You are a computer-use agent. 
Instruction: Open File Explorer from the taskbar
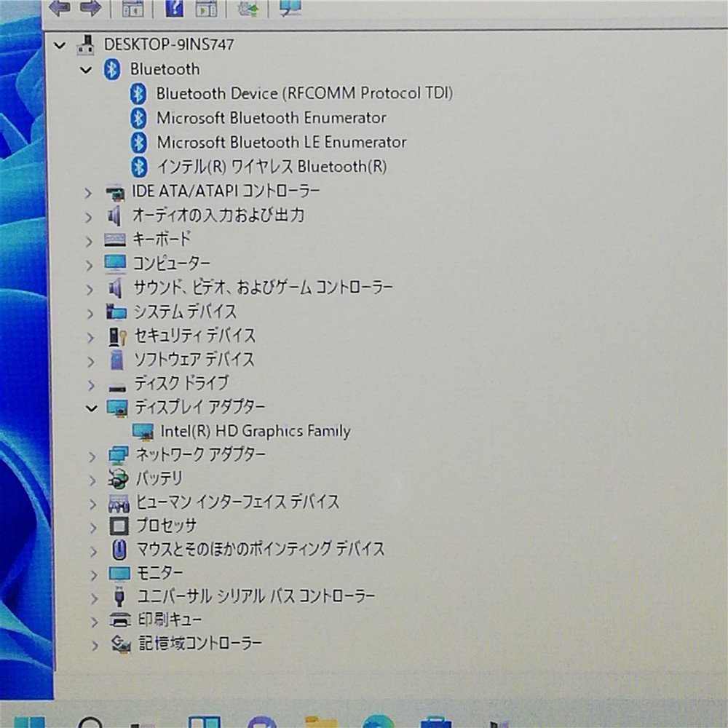(321, 722)
